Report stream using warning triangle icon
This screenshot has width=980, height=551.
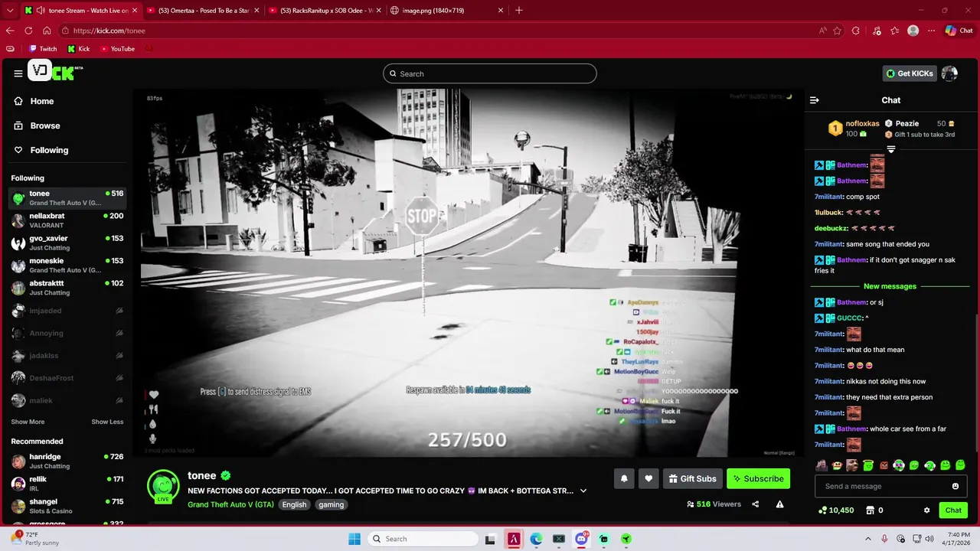pos(779,504)
